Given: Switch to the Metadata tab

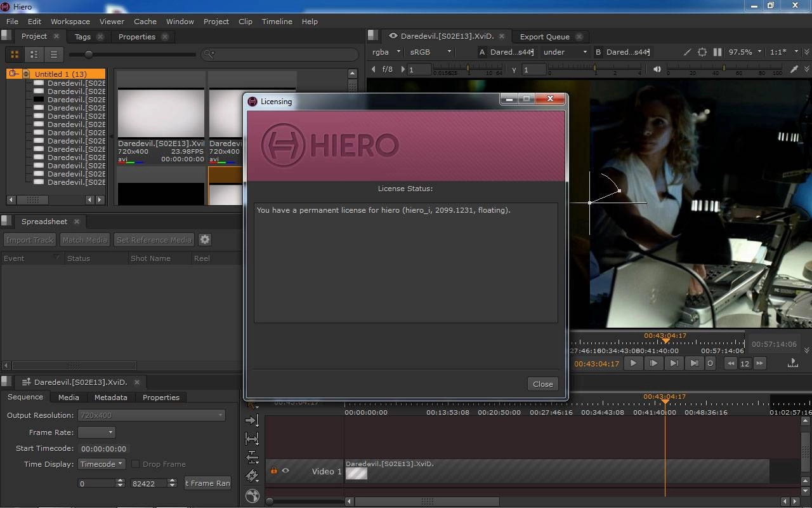Looking at the screenshot, I should [x=110, y=398].
